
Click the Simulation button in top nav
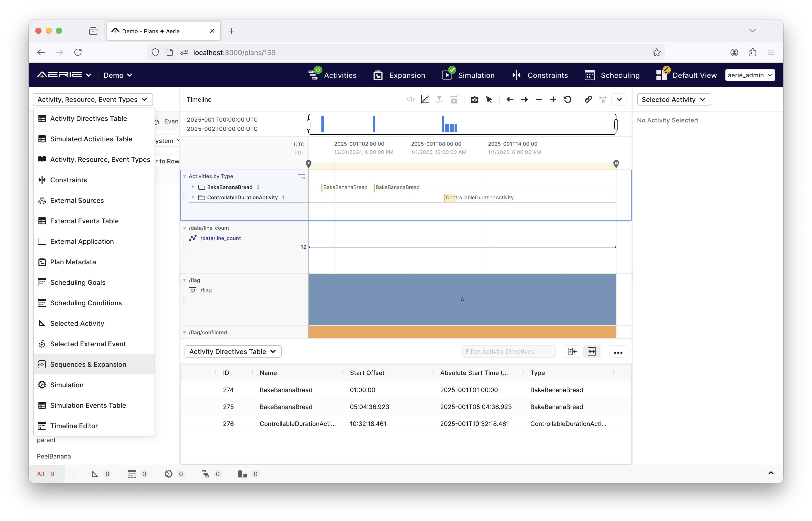coord(469,75)
